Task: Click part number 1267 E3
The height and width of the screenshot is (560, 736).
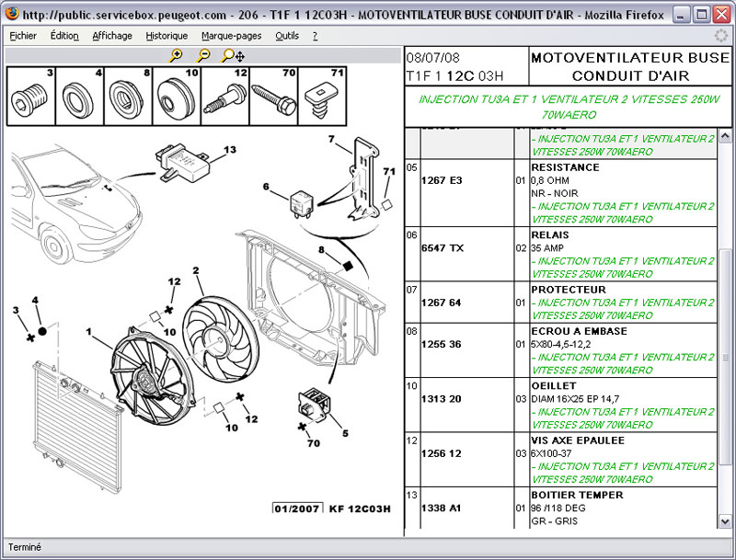Action: pyautogui.click(x=442, y=180)
